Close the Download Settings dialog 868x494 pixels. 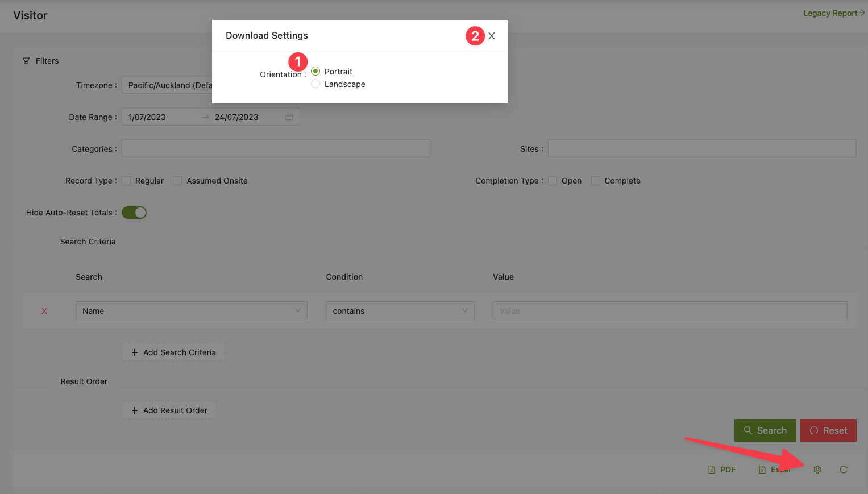click(x=492, y=36)
